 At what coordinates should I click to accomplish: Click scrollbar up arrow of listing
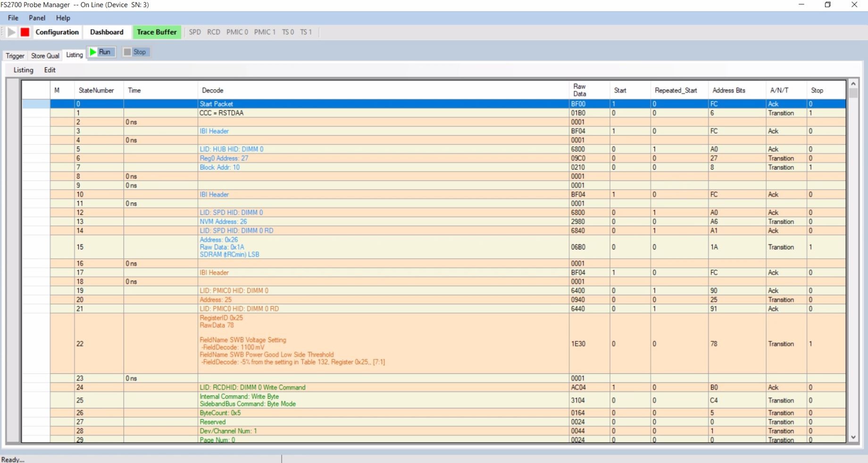pyautogui.click(x=853, y=83)
